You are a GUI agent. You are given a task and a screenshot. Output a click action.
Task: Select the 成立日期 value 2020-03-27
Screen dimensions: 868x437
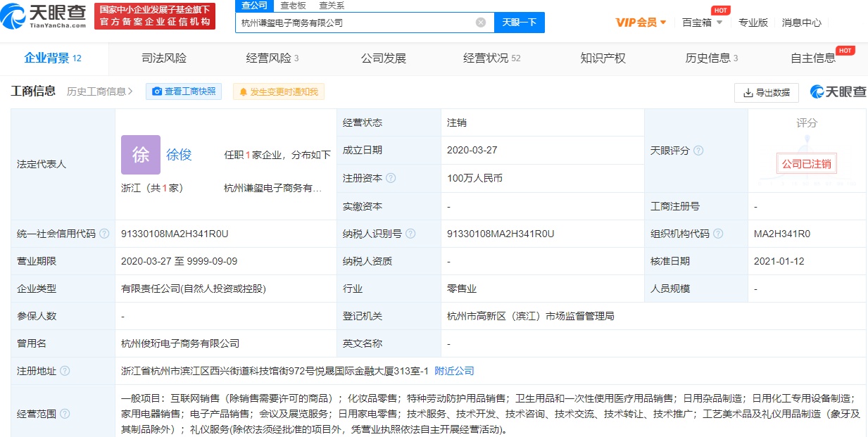coord(472,151)
